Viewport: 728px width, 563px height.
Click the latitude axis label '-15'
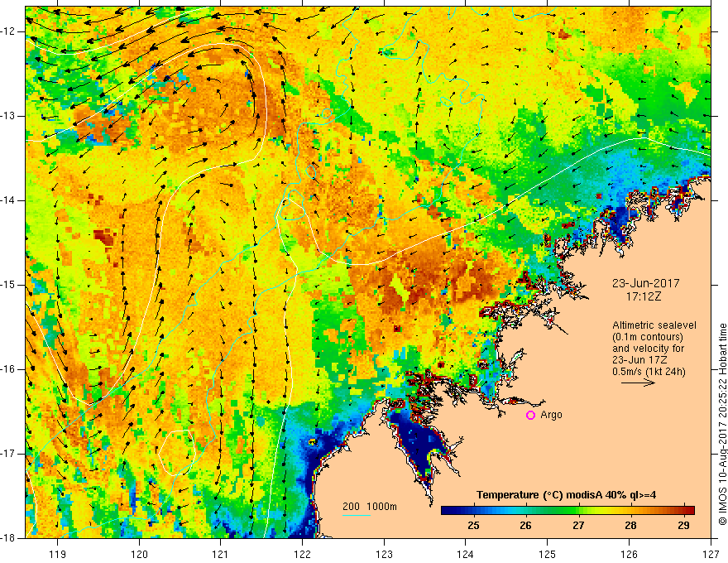[8, 285]
